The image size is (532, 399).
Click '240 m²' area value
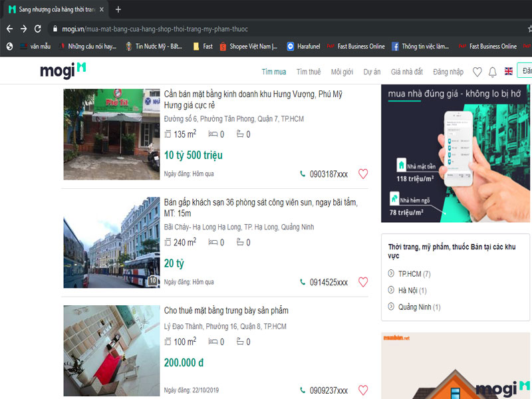coord(185,242)
